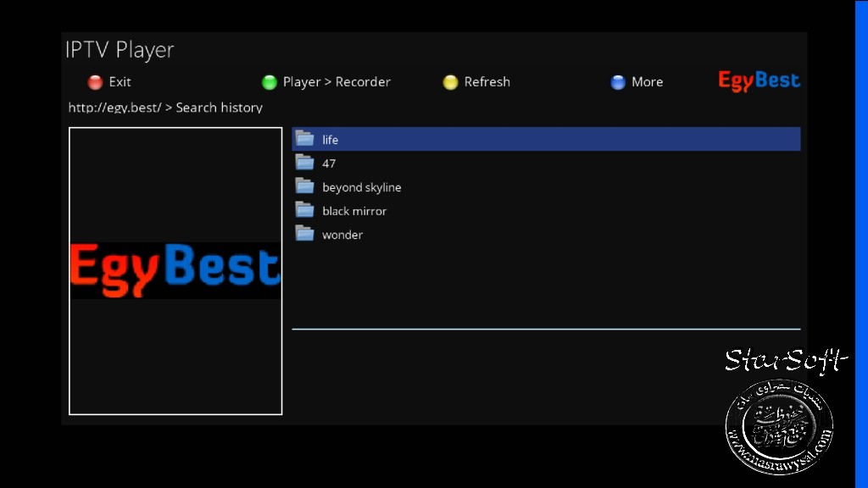
Task: Open the More options label
Action: pos(647,82)
